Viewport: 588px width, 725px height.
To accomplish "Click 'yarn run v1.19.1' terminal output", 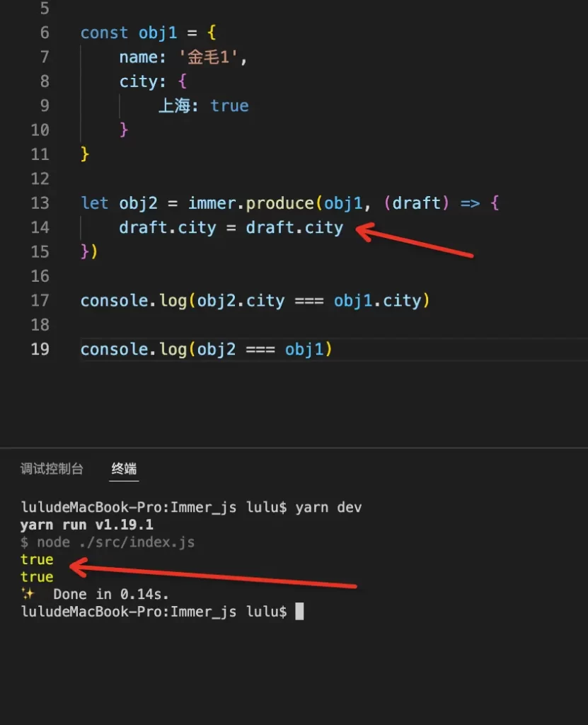I will pyautogui.click(x=87, y=525).
